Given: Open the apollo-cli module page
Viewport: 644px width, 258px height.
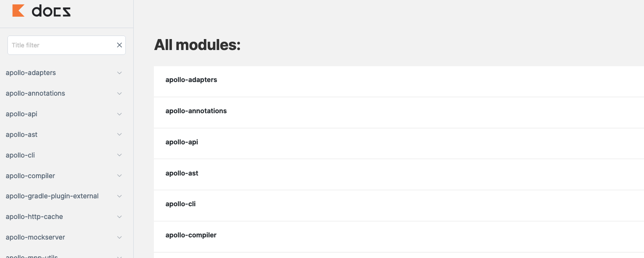Looking at the screenshot, I should 180,204.
